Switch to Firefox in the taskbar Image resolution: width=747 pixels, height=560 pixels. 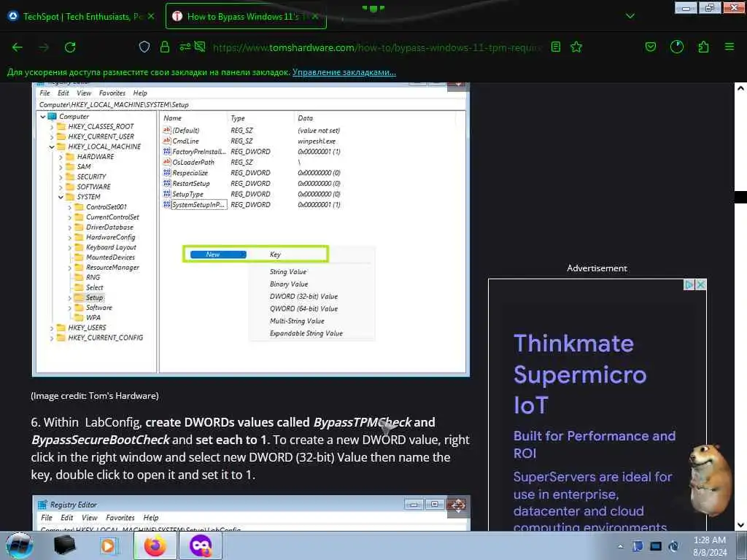(x=155, y=545)
